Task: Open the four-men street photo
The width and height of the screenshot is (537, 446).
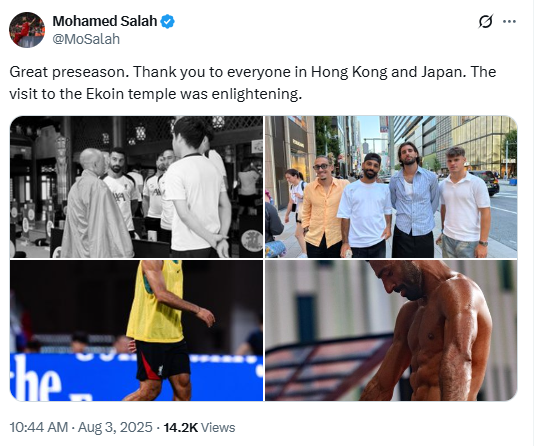Action: coord(391,187)
